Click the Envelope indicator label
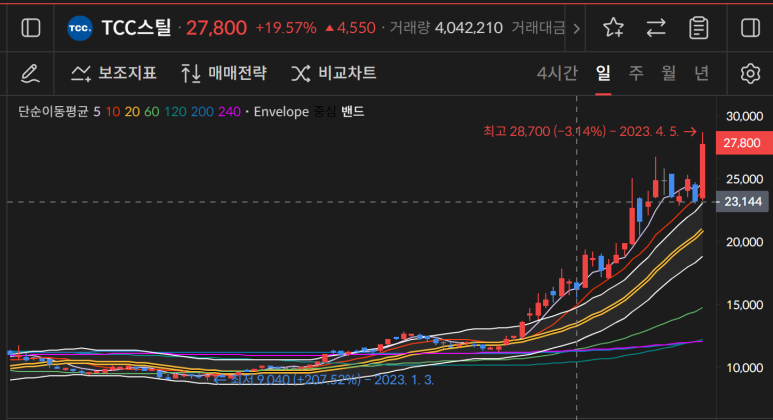Viewport: 773px width, 420px height. click(281, 112)
